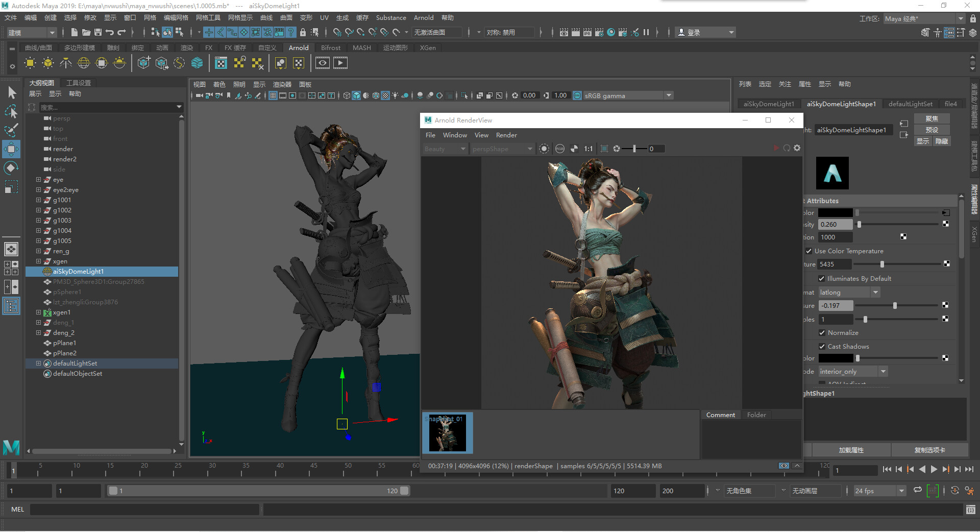Open the 24 fps frame rate dropdown
The height and width of the screenshot is (532, 980).
(879, 491)
